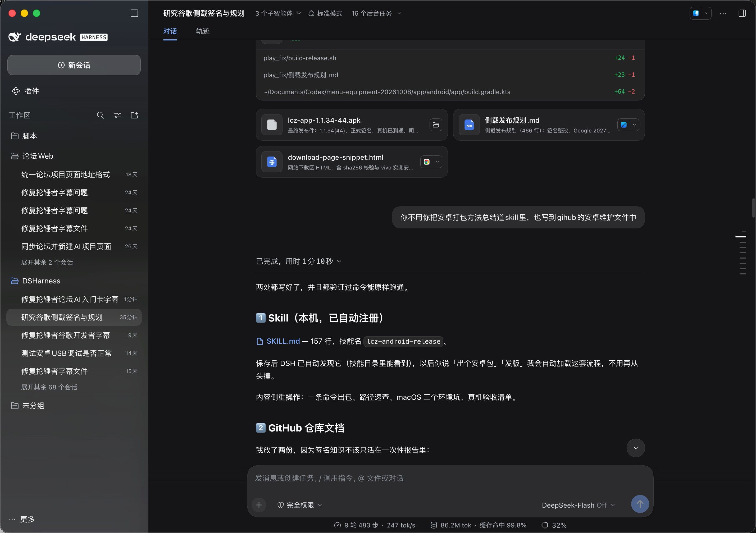
Task: Open the three-dots more options menu in header
Action: 723,13
